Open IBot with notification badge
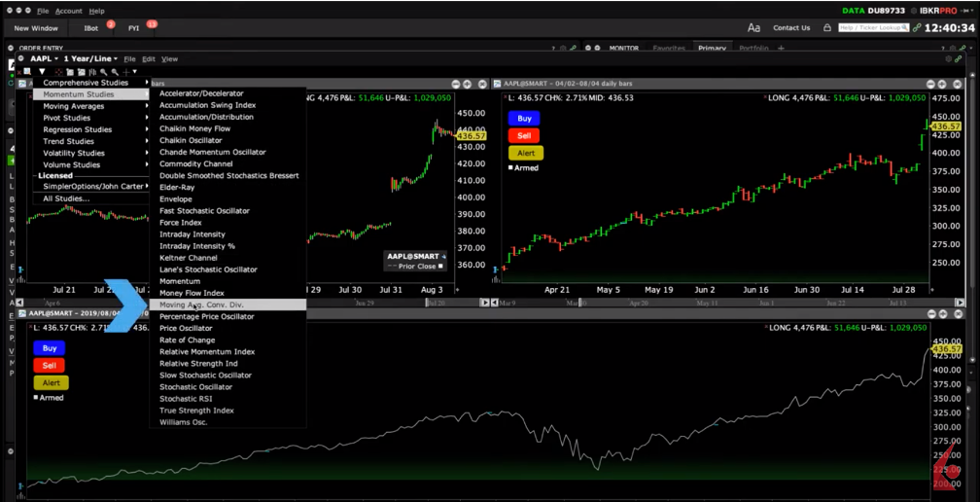 [x=92, y=28]
